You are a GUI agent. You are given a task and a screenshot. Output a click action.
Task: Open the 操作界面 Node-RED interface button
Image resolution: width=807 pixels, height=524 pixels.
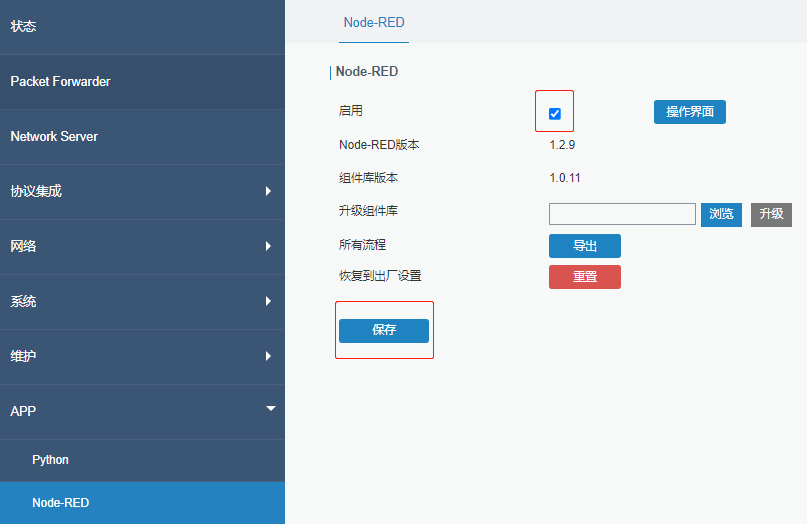point(690,112)
